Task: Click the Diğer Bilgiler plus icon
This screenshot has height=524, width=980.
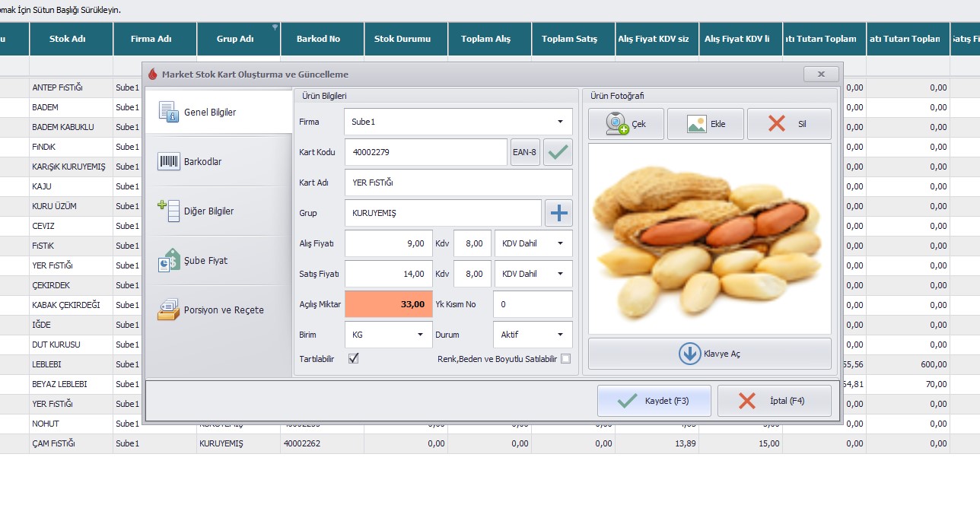Action: pyautogui.click(x=168, y=210)
